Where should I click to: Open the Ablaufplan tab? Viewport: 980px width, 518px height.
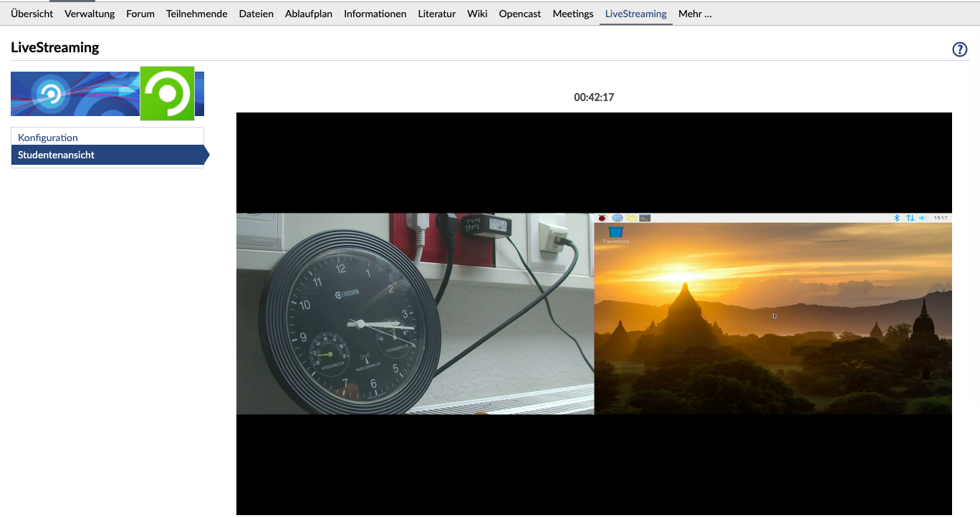click(x=308, y=14)
